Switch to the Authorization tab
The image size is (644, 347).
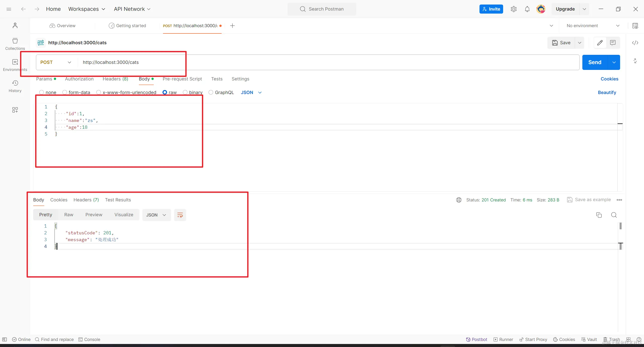(x=79, y=79)
